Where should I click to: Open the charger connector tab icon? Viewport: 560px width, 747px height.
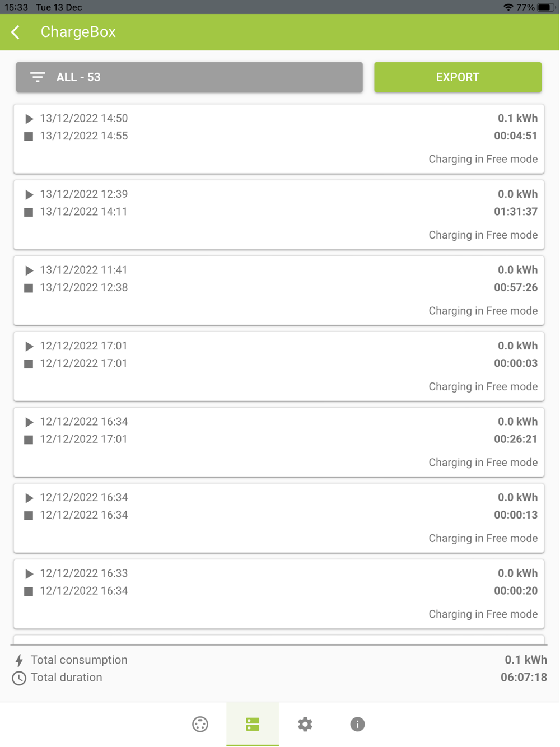(x=200, y=724)
